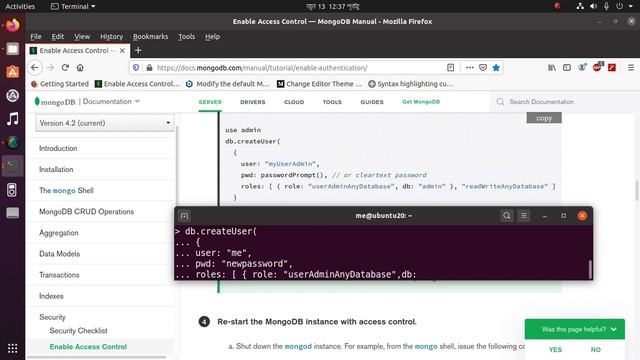640x360 pixels.
Task: View site security padlock info
Action: (149, 68)
